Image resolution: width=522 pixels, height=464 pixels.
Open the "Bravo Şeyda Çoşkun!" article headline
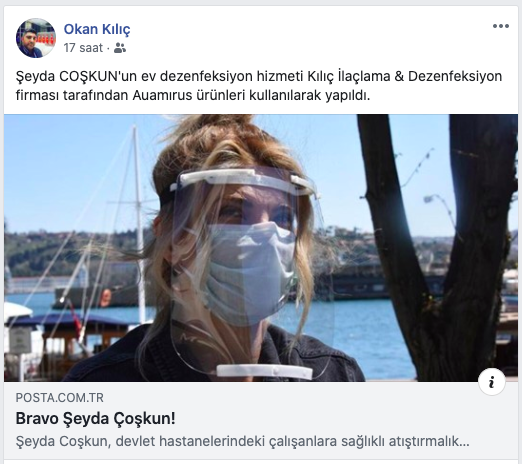pyautogui.click(x=95, y=419)
